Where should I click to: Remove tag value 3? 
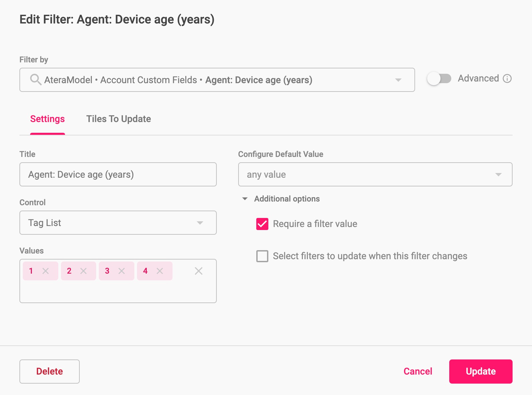[122, 271]
